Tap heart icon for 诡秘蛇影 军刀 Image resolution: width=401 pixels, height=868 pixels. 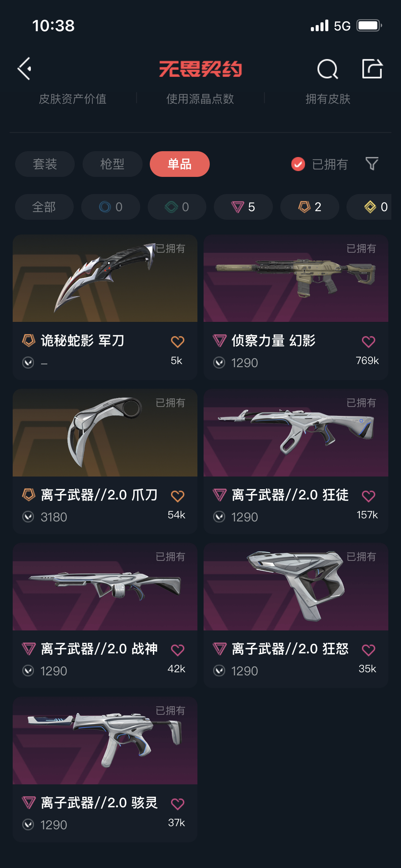click(177, 341)
